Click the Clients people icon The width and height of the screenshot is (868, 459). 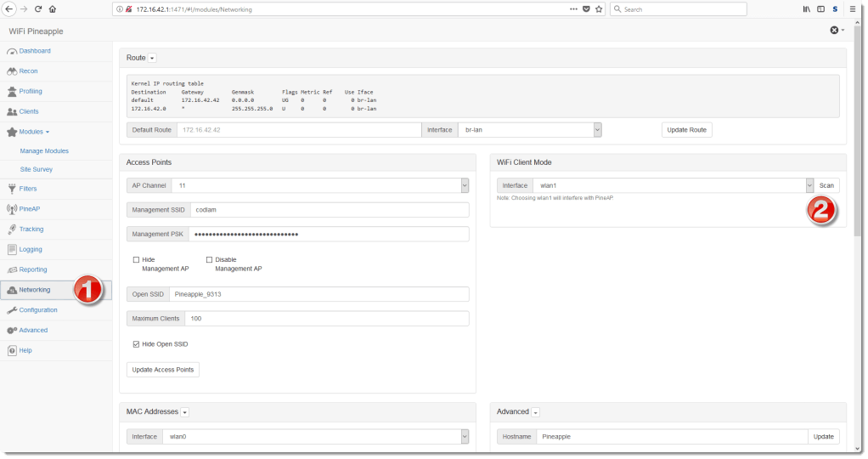tap(12, 112)
